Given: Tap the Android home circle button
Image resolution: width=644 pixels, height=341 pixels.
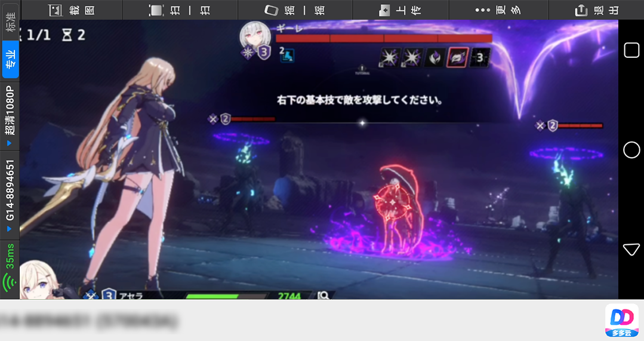Looking at the screenshot, I should pyautogui.click(x=631, y=150).
